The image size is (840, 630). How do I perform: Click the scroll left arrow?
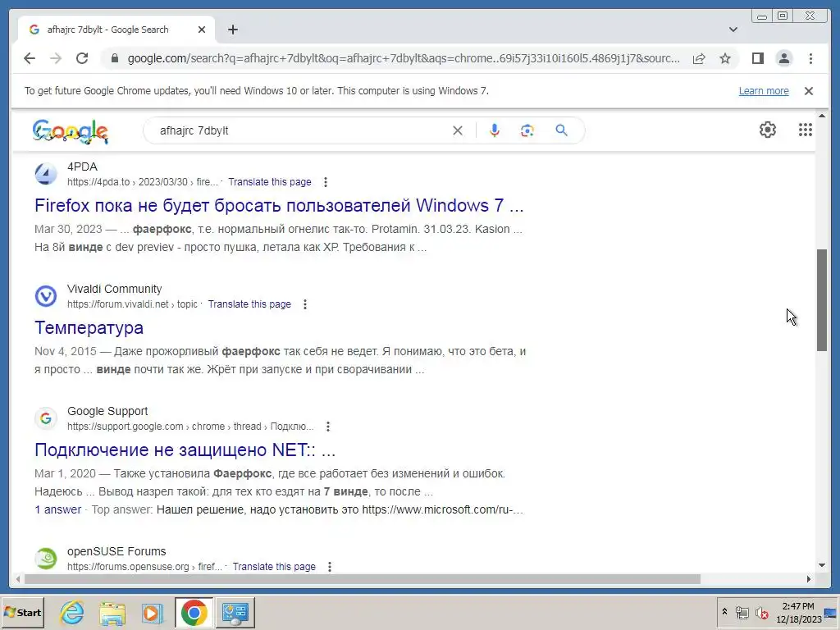point(18,579)
